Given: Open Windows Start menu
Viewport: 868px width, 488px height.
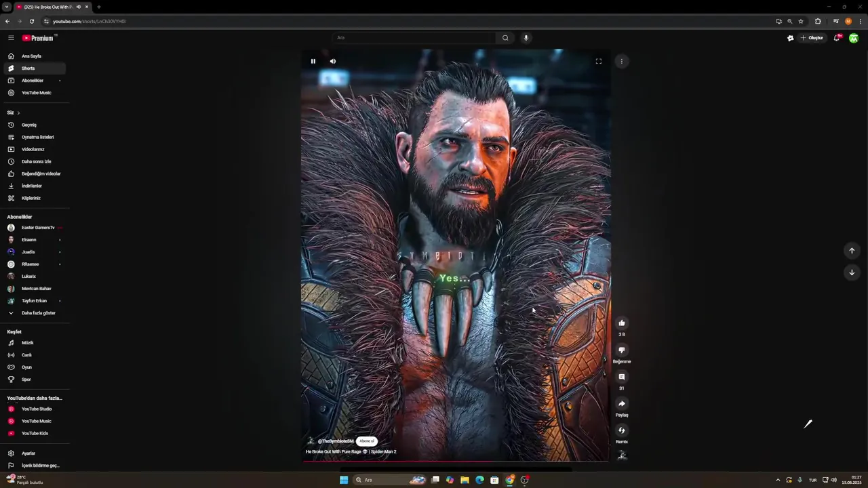Looking at the screenshot, I should click(344, 480).
